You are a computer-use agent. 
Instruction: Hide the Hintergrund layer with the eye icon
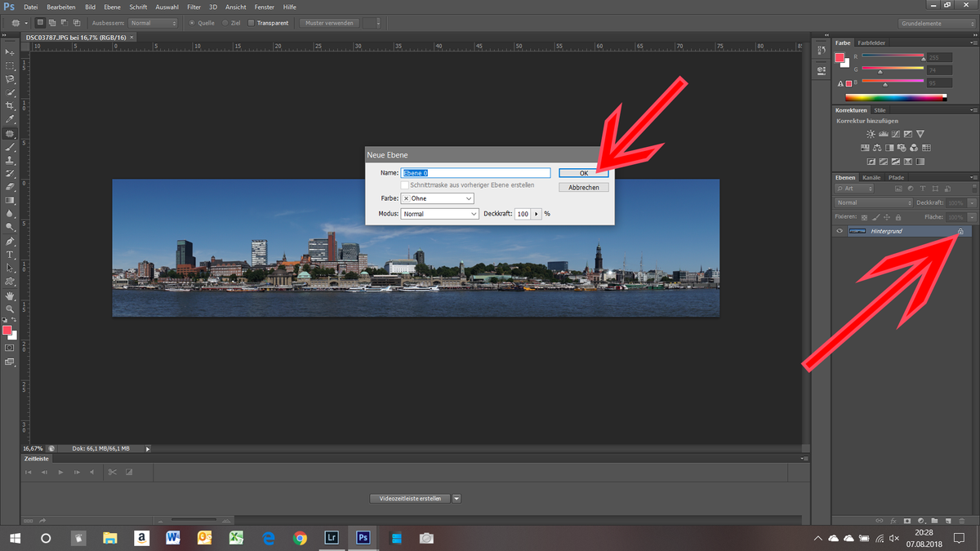tap(839, 231)
